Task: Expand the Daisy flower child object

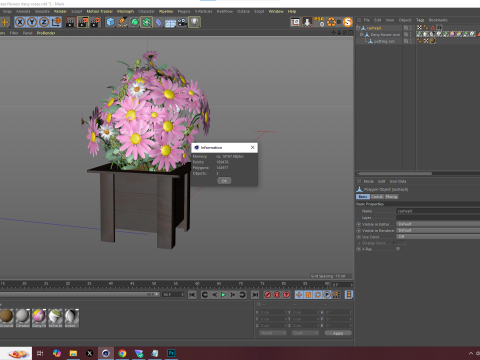Action: [x=362, y=34]
